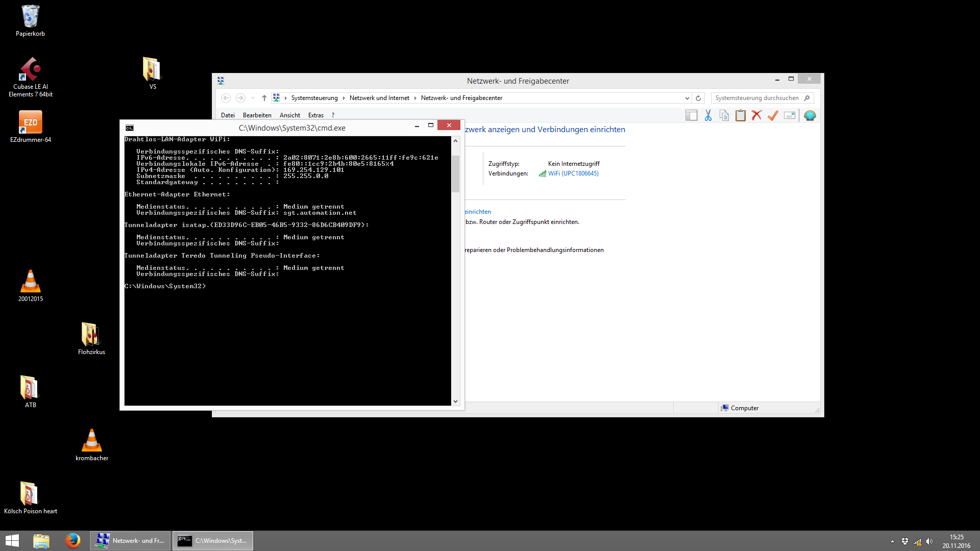Click the email envelope toolbar icon
The height and width of the screenshot is (551, 980).
click(x=789, y=116)
